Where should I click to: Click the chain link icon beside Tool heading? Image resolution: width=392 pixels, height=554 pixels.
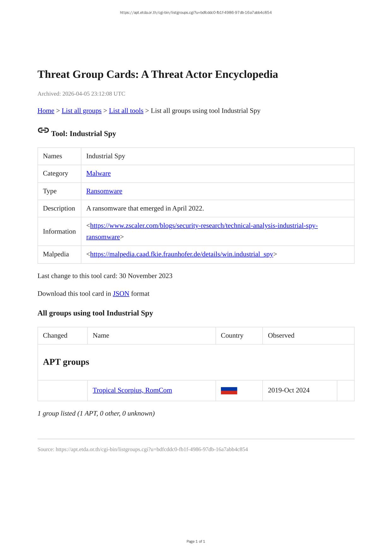pos(43,130)
